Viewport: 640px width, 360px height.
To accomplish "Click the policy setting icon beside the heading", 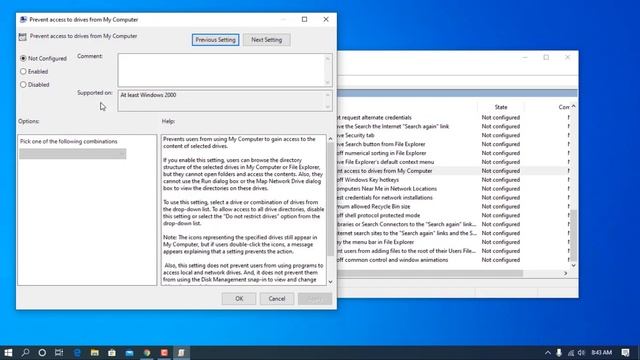I will [x=22, y=37].
